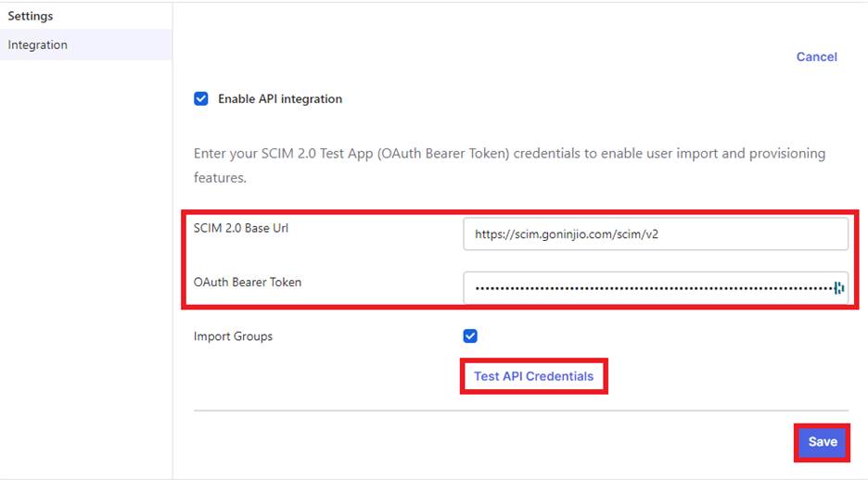Click the SCIM credentials instruction paragraph
Screen dimensions: 868x480
tap(509, 154)
